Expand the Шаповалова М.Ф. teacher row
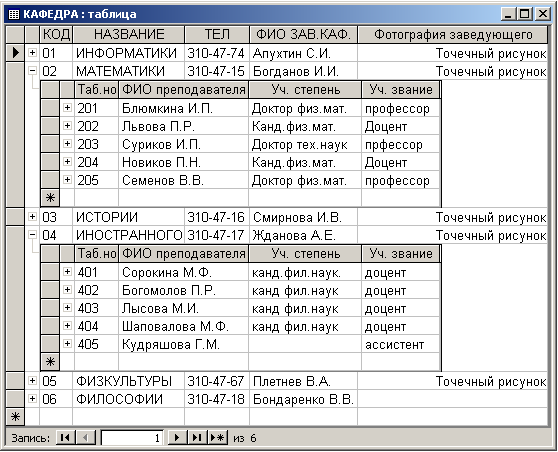 coord(67,326)
